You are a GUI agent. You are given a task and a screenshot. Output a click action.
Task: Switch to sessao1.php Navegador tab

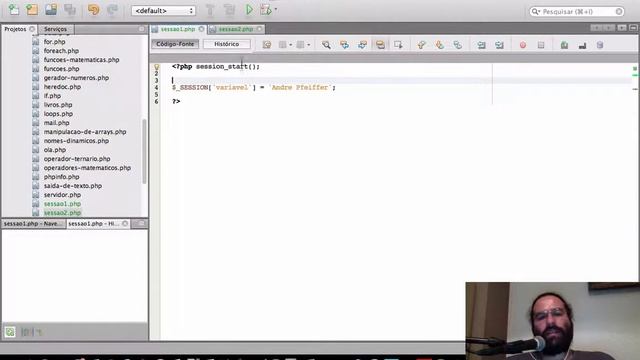(x=33, y=224)
